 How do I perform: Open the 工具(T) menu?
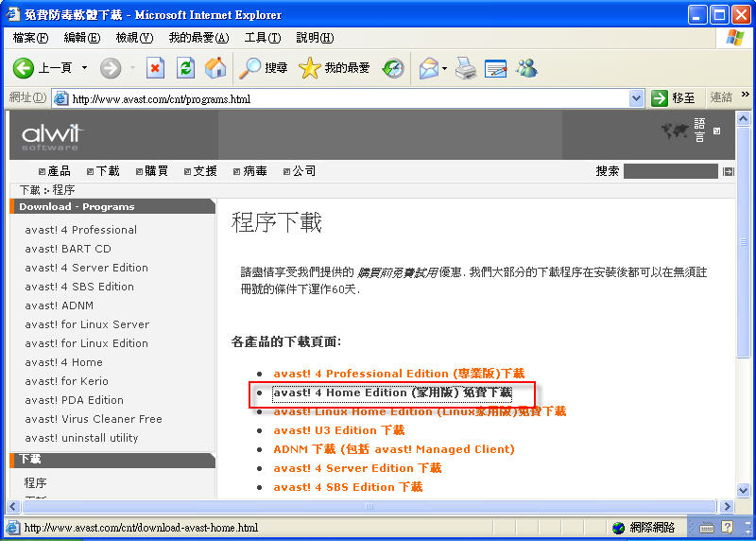263,38
